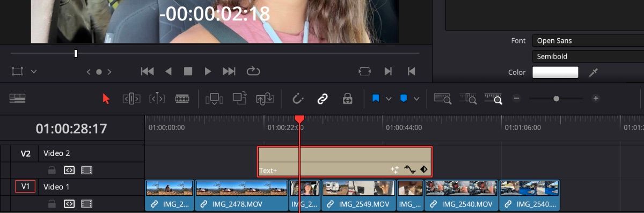Open transform overlay mode dropdown chevron
This screenshot has width=644, height=213.
[34, 72]
